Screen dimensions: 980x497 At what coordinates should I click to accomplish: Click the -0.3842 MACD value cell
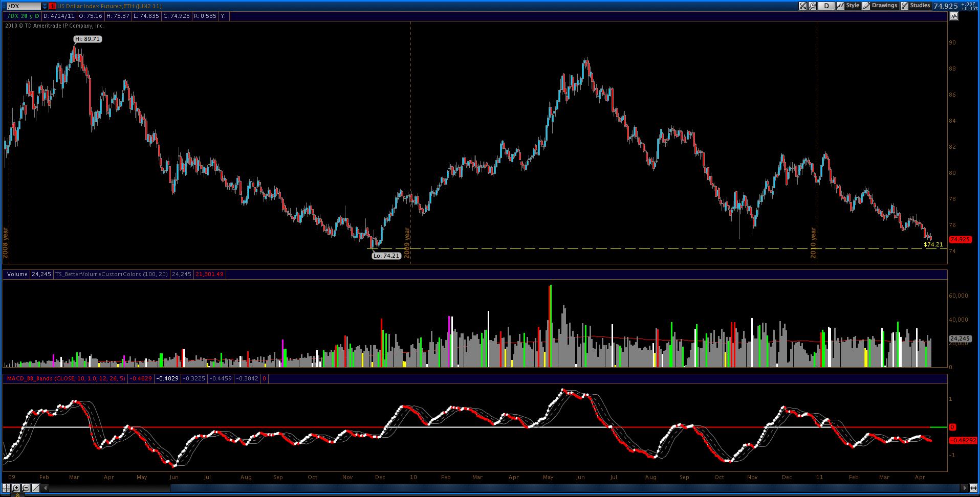click(247, 378)
